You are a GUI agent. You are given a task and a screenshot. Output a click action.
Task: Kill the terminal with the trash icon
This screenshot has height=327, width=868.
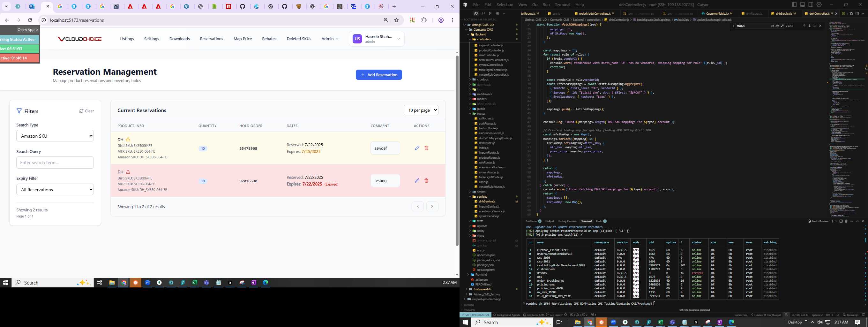click(x=846, y=221)
